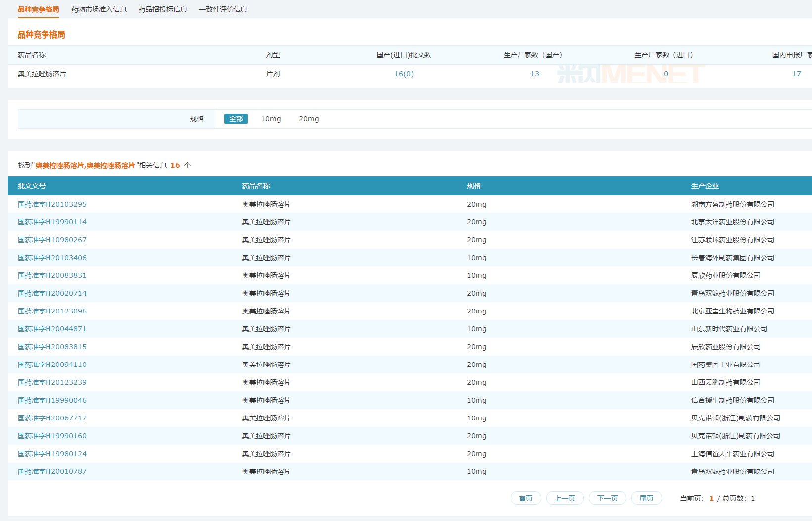The width and height of the screenshot is (812, 521).
Task: Switch to 药物市场准入信息 tab
Action: tap(98, 9)
